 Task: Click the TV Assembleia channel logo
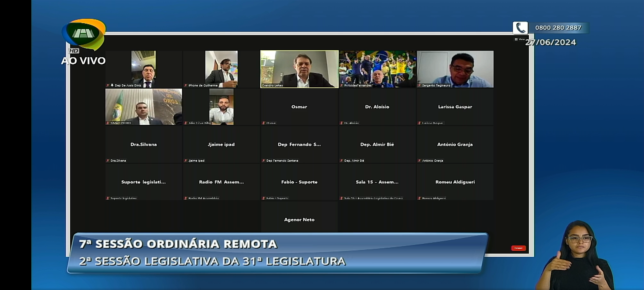84,34
